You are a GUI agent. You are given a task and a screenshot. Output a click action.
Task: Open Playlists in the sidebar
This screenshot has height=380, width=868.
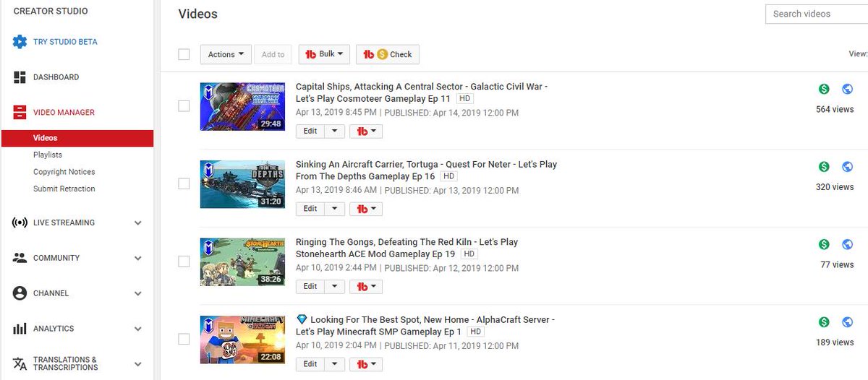pyautogui.click(x=48, y=155)
